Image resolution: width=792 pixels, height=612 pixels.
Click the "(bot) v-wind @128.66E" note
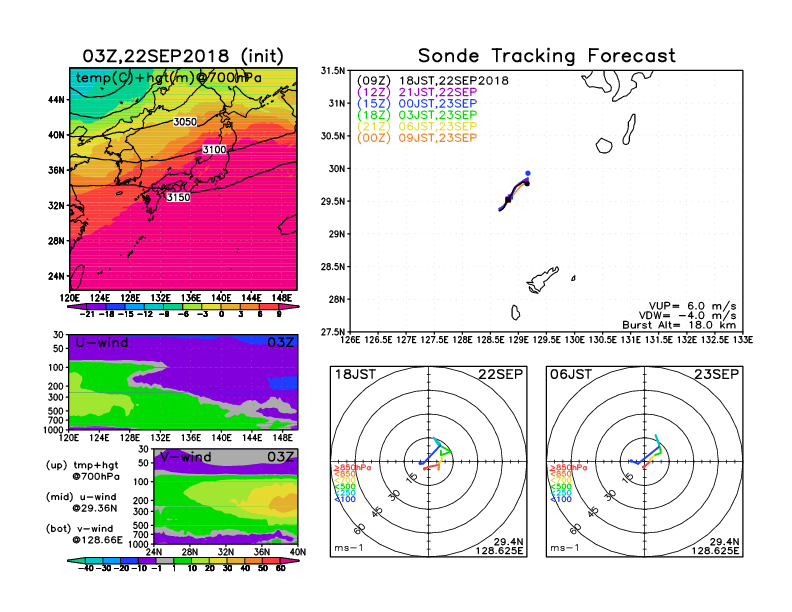point(84,534)
